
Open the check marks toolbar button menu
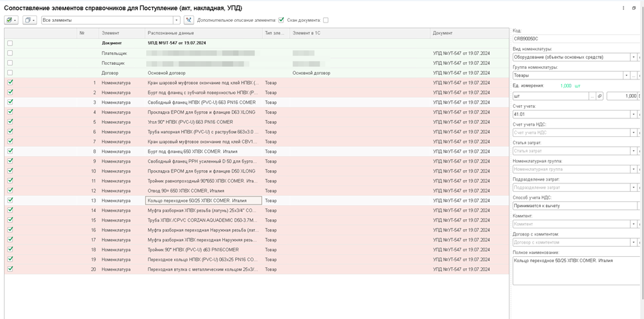pyautogui.click(x=11, y=20)
